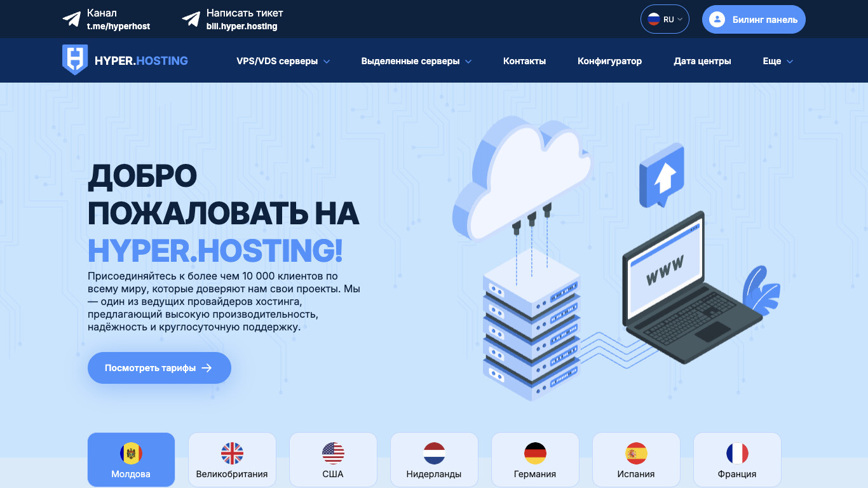Image resolution: width=868 pixels, height=488 pixels.
Task: Click the Посмотреть тарифы button
Action: pos(159,367)
